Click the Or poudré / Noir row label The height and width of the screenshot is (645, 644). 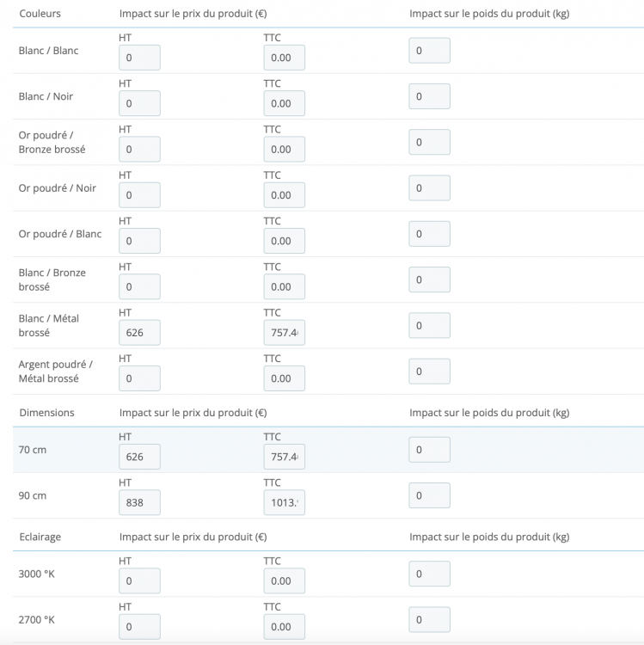tap(58, 188)
